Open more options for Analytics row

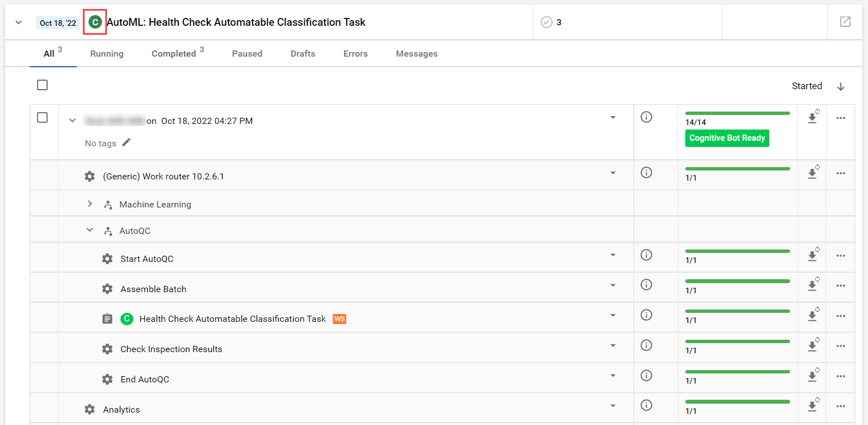point(841,406)
